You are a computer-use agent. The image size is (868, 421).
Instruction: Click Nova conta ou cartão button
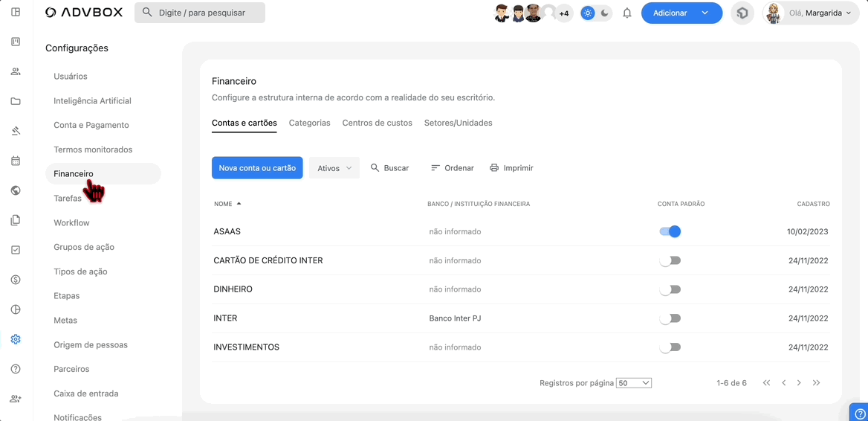(257, 168)
